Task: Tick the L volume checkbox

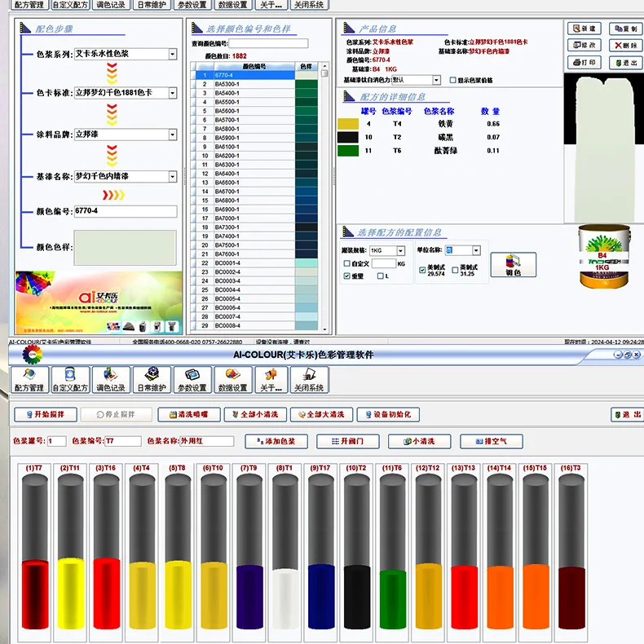Action: pyautogui.click(x=381, y=276)
